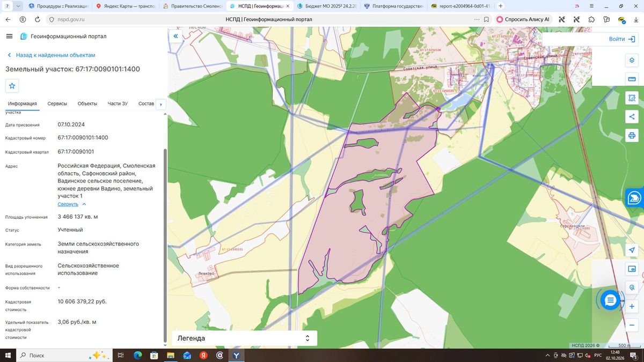Zoom out on the map
The height and width of the screenshot is (362, 644).
pyautogui.click(x=632, y=325)
